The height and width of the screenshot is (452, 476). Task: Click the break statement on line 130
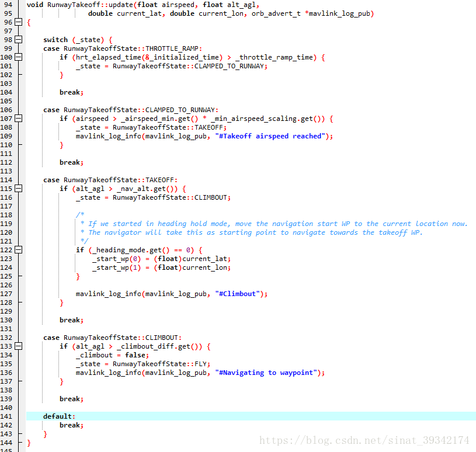click(x=71, y=320)
